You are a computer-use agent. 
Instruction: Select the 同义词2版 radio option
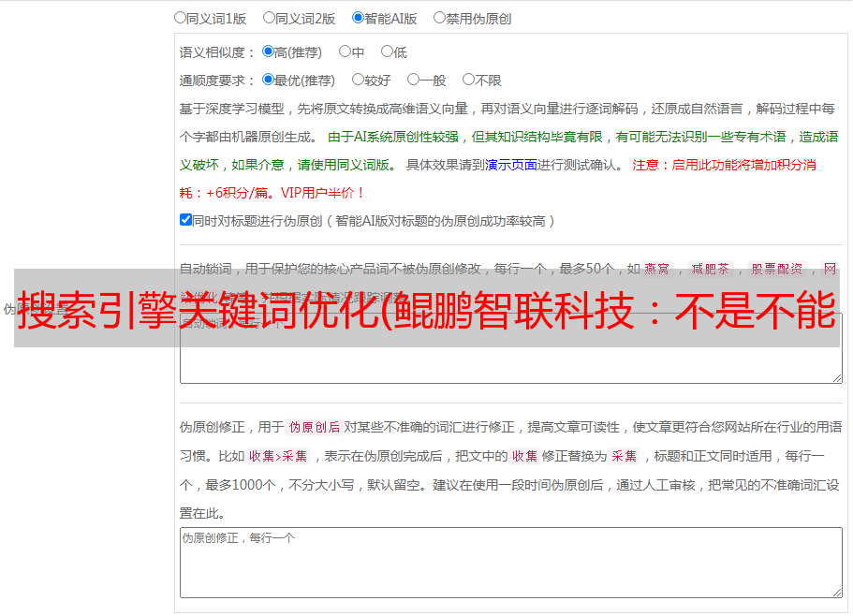[269, 18]
